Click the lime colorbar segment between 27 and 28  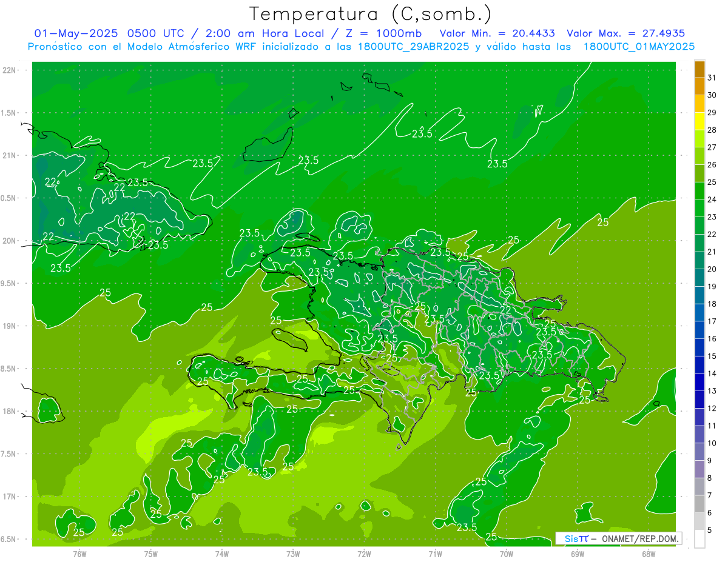coord(699,139)
